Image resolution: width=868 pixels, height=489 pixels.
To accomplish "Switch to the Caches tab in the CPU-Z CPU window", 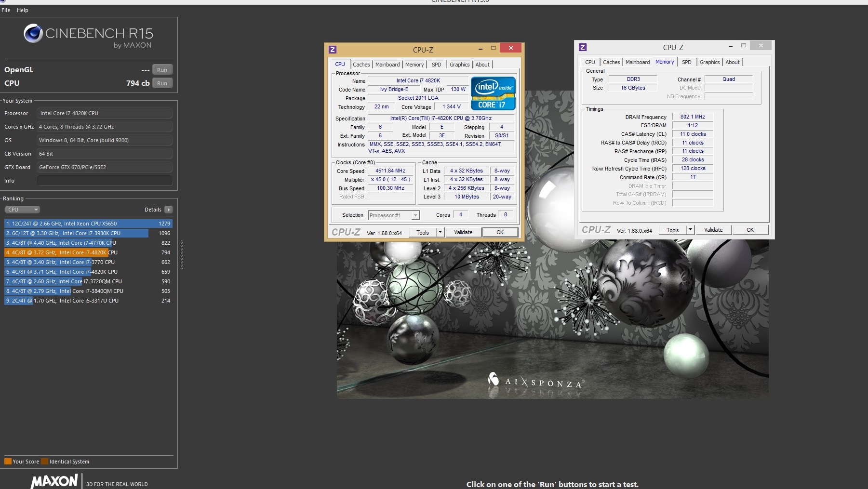I will click(361, 65).
